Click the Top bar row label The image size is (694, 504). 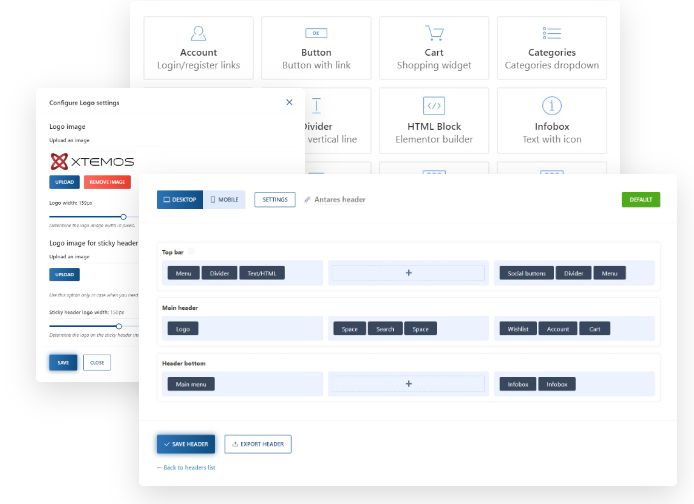pos(173,252)
